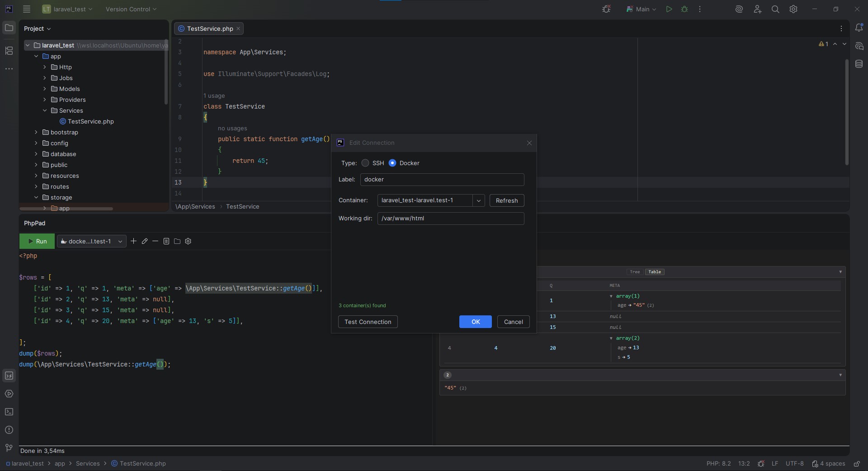Collapse the Services folder in project tree
The height and width of the screenshot is (471, 868).
click(45, 110)
